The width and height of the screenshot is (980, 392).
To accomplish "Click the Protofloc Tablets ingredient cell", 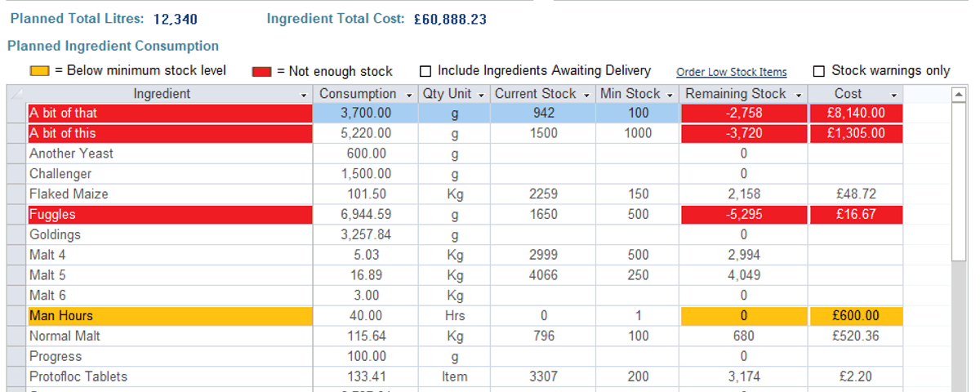I will coord(170,377).
